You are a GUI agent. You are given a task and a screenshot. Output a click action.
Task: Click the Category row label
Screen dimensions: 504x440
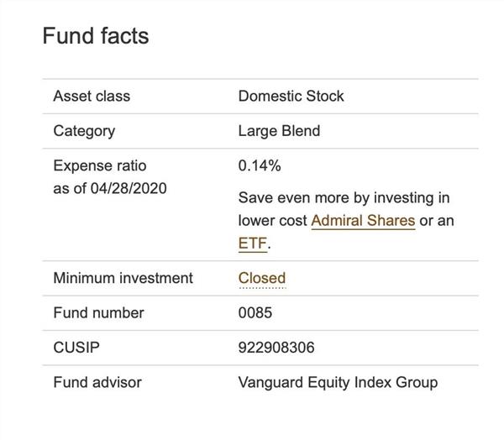click(84, 131)
